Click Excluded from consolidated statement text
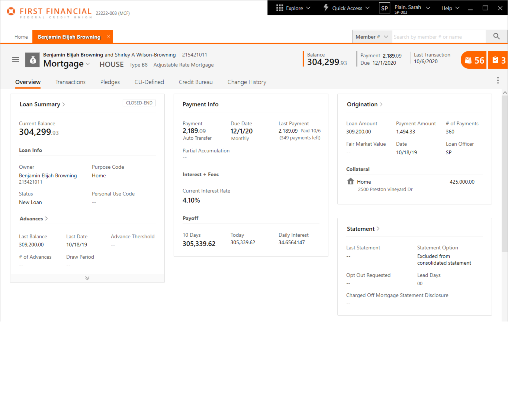 (x=444, y=259)
